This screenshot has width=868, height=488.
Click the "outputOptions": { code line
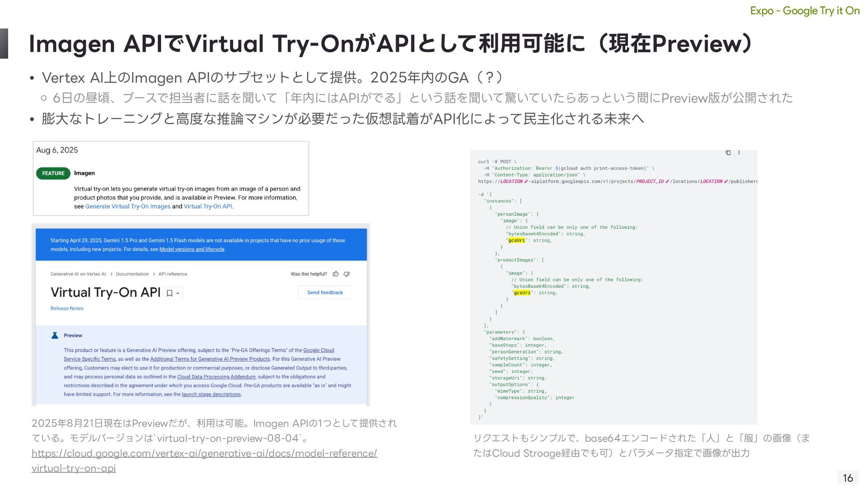[x=514, y=385]
